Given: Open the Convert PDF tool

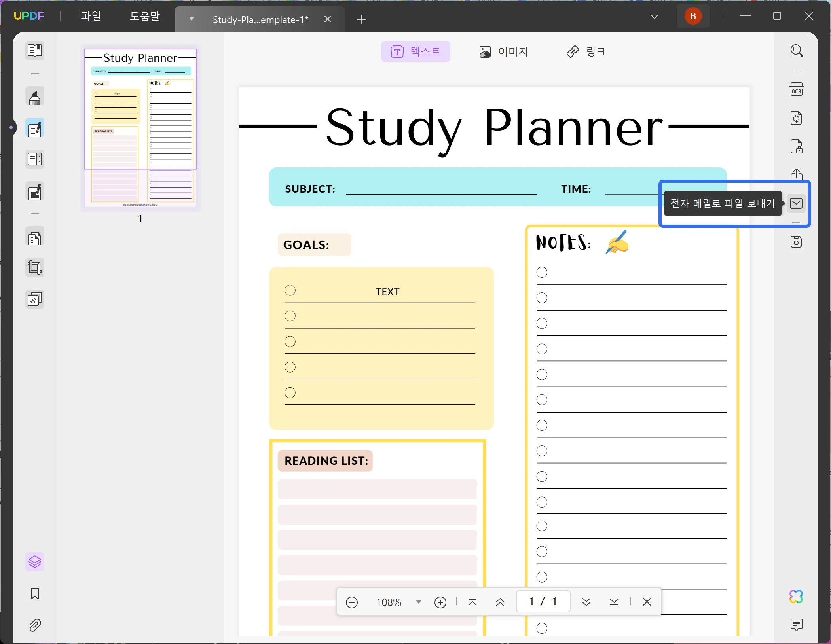Looking at the screenshot, I should (x=797, y=117).
